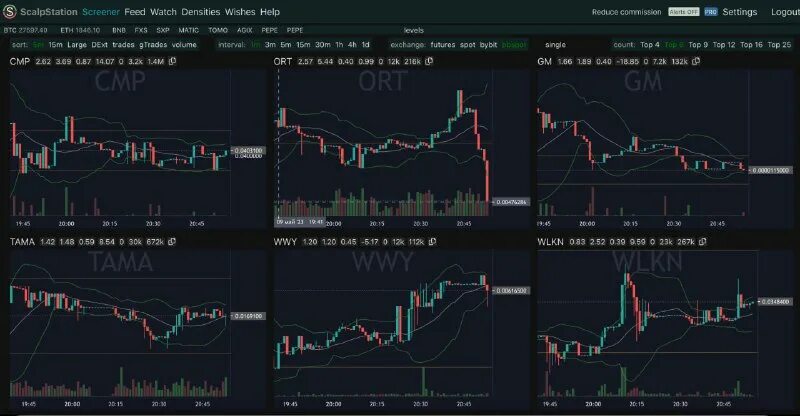Open the Densities tab
The width and height of the screenshot is (800, 416).
pyautogui.click(x=201, y=12)
